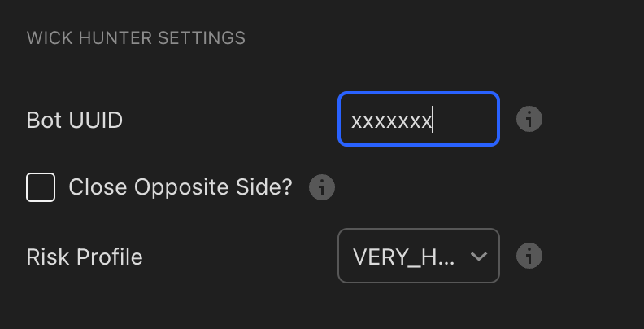Show help for the Bot UUID setting
Image resolution: width=644 pixels, height=329 pixels.
tap(529, 119)
